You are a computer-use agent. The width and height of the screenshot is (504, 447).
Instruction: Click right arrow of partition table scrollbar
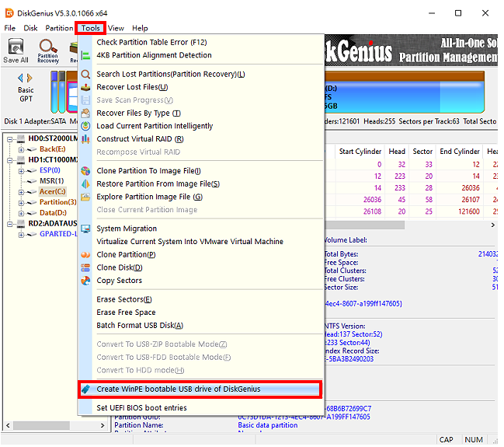click(x=493, y=225)
